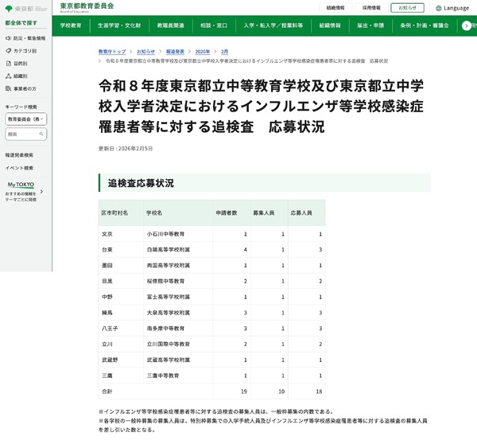Open 報道発表検索 link in sidebar
Viewport: 477px width, 448px height.
pyautogui.click(x=19, y=155)
